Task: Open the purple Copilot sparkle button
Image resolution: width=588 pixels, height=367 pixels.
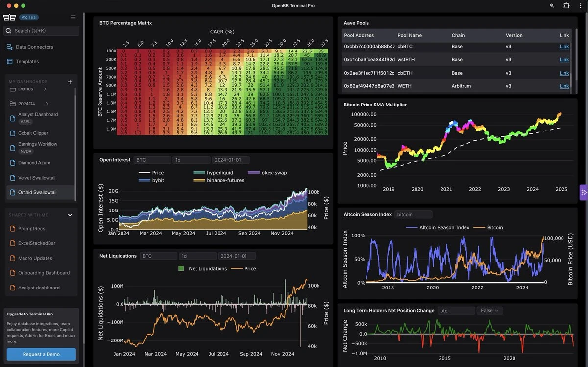Action: coord(584,193)
